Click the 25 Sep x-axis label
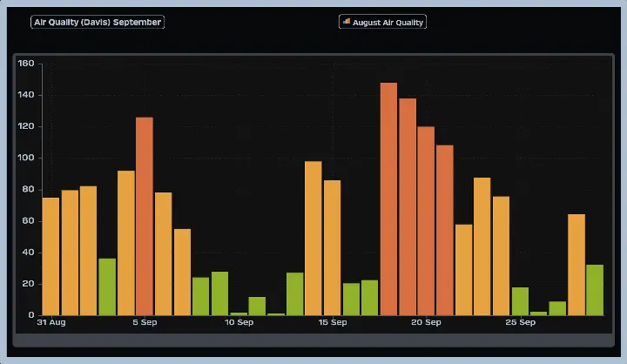The image size is (627, 364). tap(520, 322)
